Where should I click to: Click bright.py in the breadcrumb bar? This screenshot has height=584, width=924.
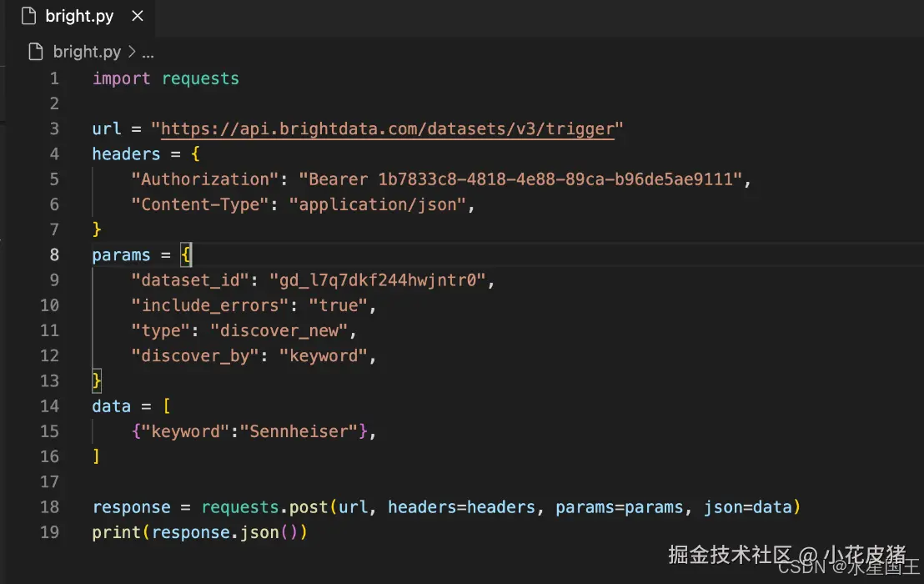[87, 52]
